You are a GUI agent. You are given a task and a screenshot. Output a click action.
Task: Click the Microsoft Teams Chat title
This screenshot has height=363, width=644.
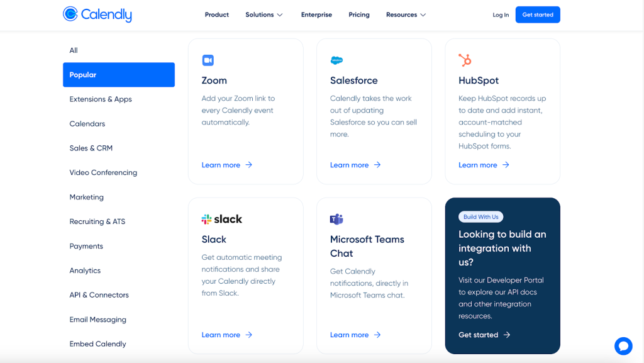[367, 246]
